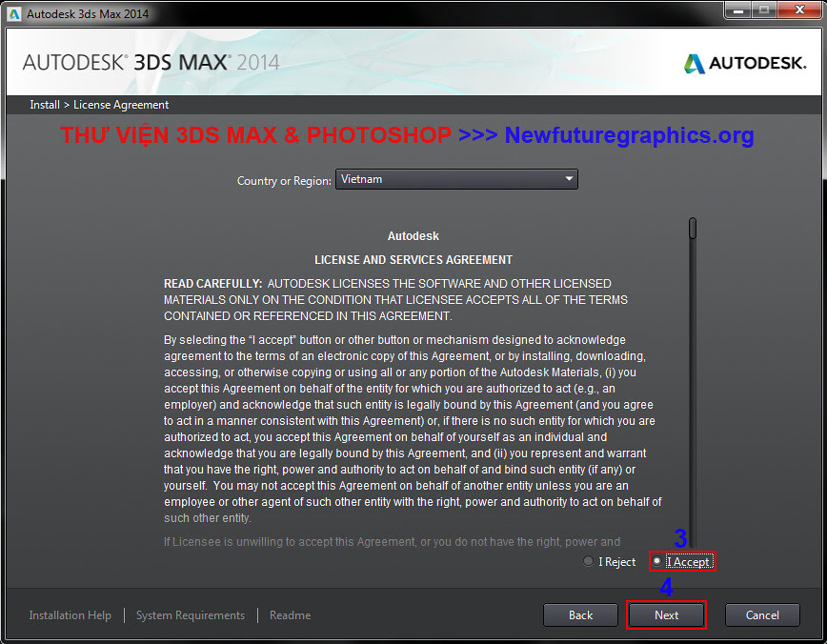The image size is (827, 644).
Task: Click the Country or Region label
Action: 284,181
